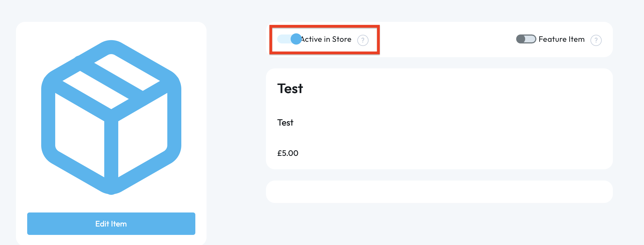
Task: Click the blank space between the two toggles
Action: pyautogui.click(x=443, y=39)
